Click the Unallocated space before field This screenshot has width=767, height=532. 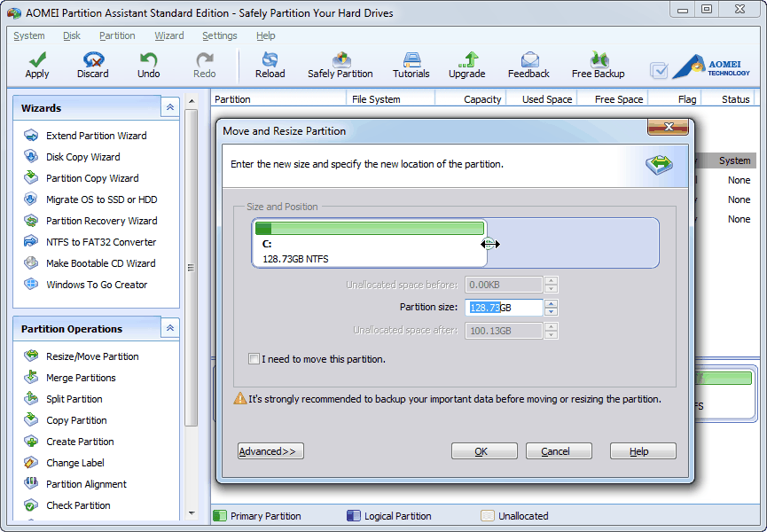[504, 285]
